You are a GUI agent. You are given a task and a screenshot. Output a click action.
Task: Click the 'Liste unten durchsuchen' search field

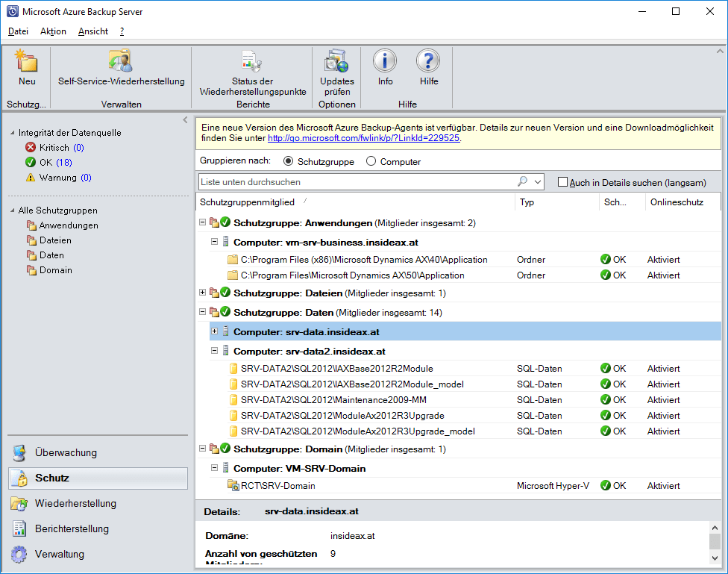point(357,181)
